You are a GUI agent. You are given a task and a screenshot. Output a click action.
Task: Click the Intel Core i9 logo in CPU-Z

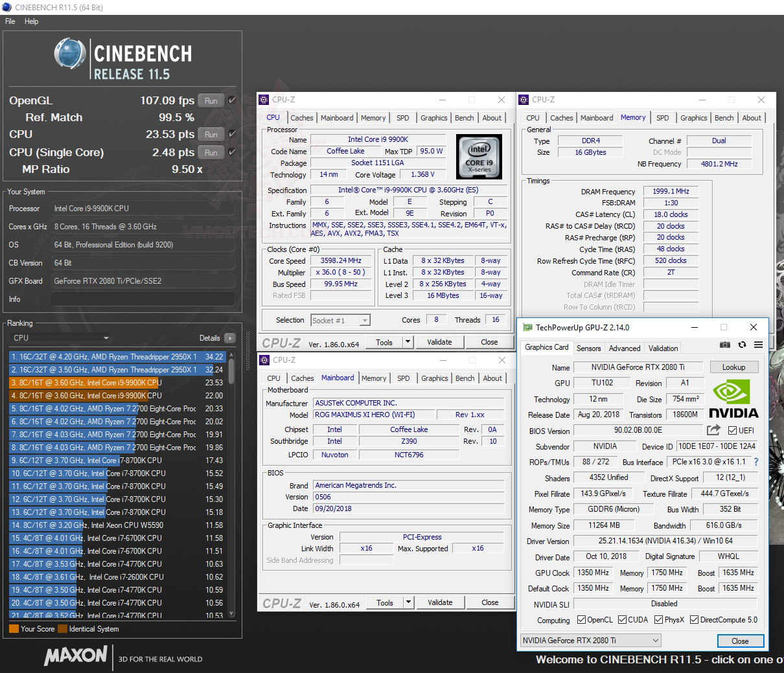coord(479,157)
